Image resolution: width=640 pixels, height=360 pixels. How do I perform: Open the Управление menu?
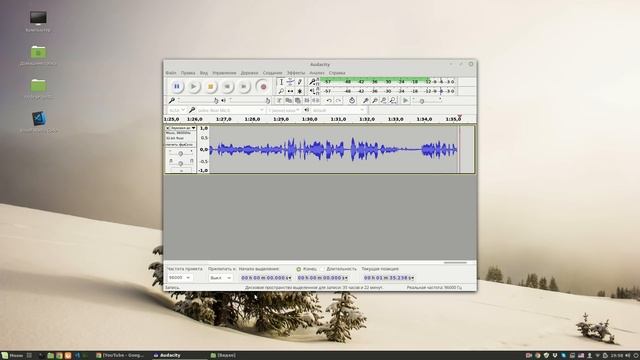pyautogui.click(x=224, y=73)
